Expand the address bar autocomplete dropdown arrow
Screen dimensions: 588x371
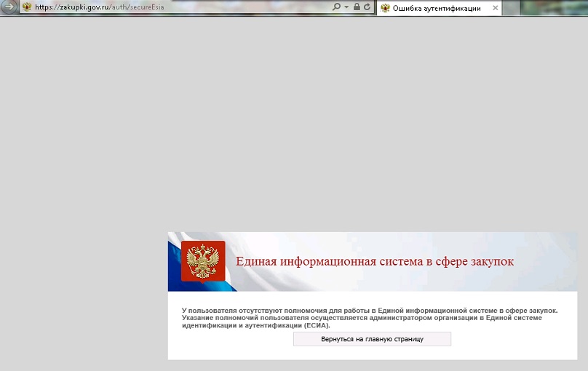click(x=346, y=7)
